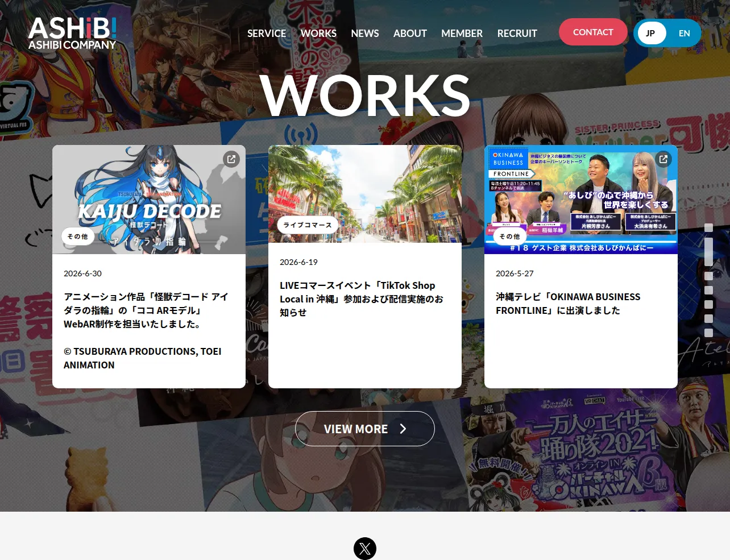Open external link icon on Kaiju Decode card
This screenshot has height=560, width=730.
coord(231,159)
